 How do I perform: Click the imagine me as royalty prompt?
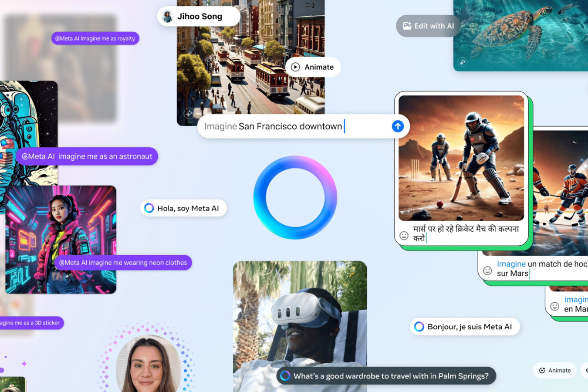point(95,38)
